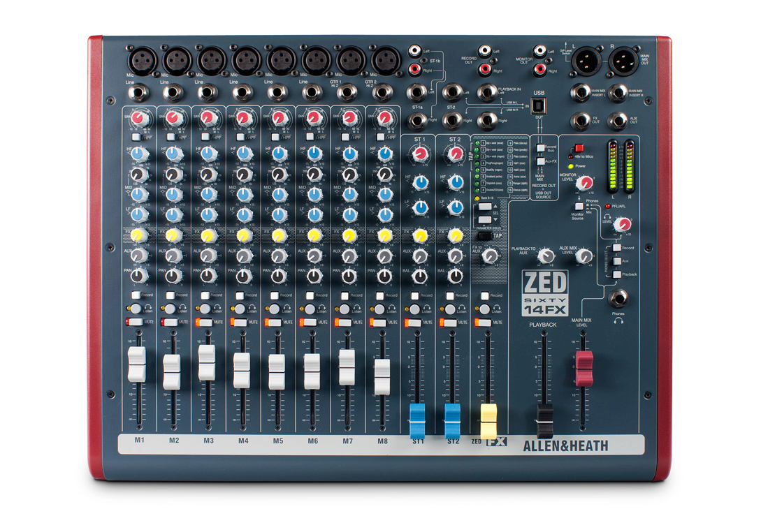Push the Record switch on channel M6

(310, 295)
